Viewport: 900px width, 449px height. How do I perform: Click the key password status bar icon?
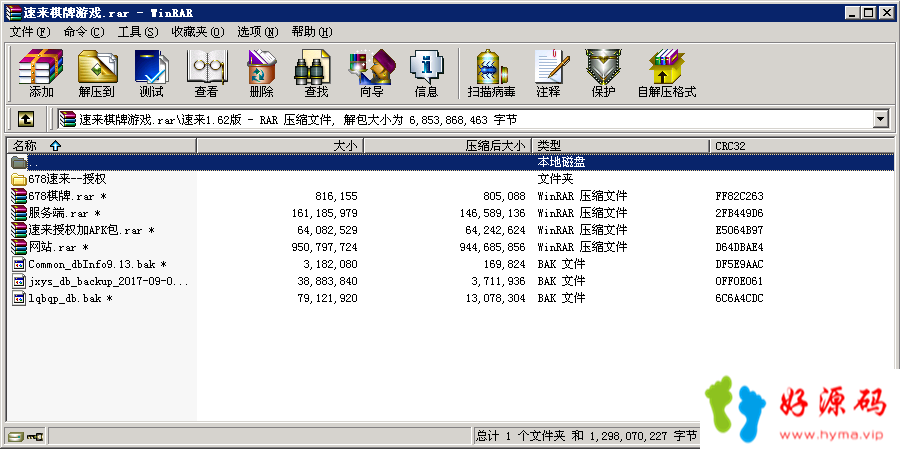34,436
